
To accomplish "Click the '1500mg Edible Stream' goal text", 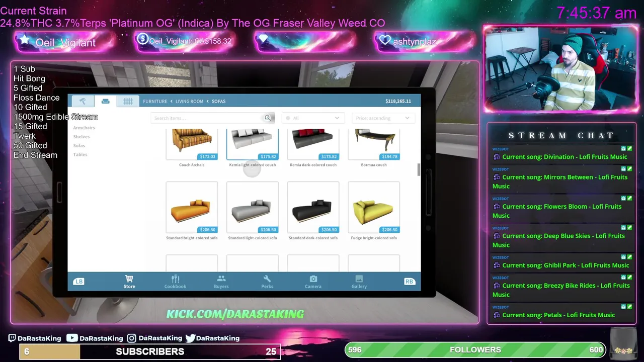I will point(56,117).
